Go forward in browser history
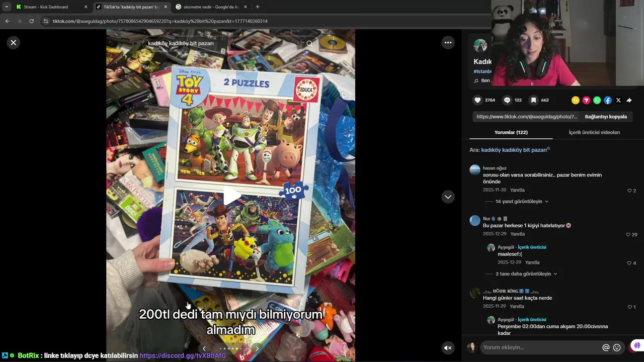 pos(20,21)
